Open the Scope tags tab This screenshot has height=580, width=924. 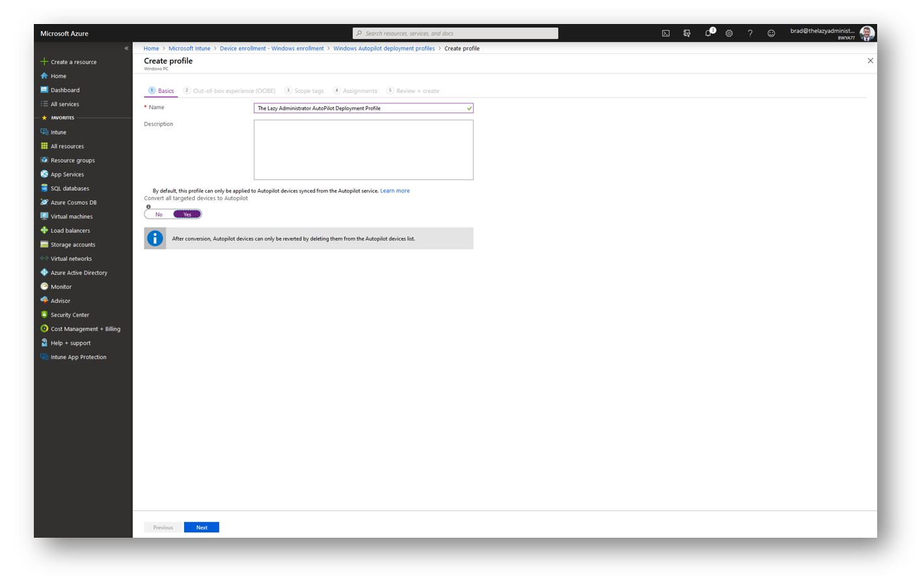pyautogui.click(x=305, y=91)
